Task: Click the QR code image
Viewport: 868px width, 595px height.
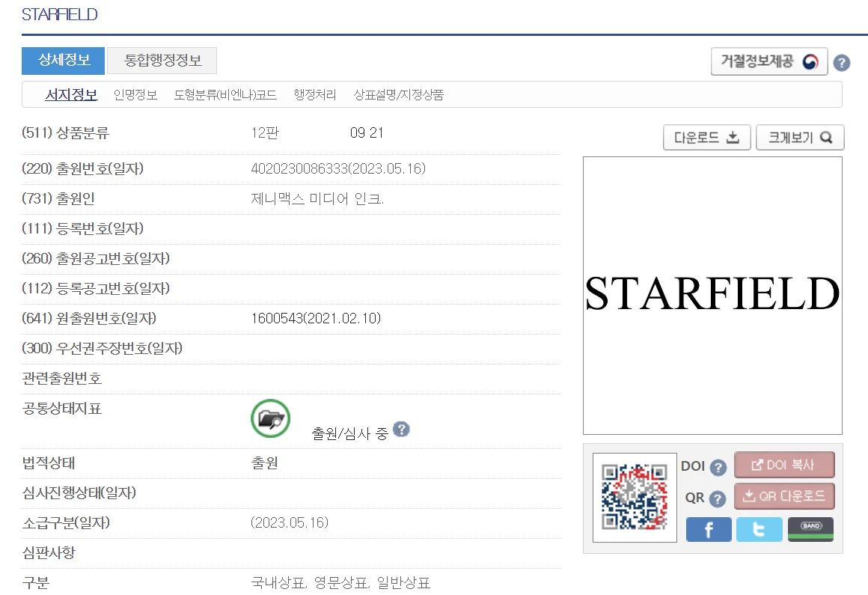Action: coord(635,497)
